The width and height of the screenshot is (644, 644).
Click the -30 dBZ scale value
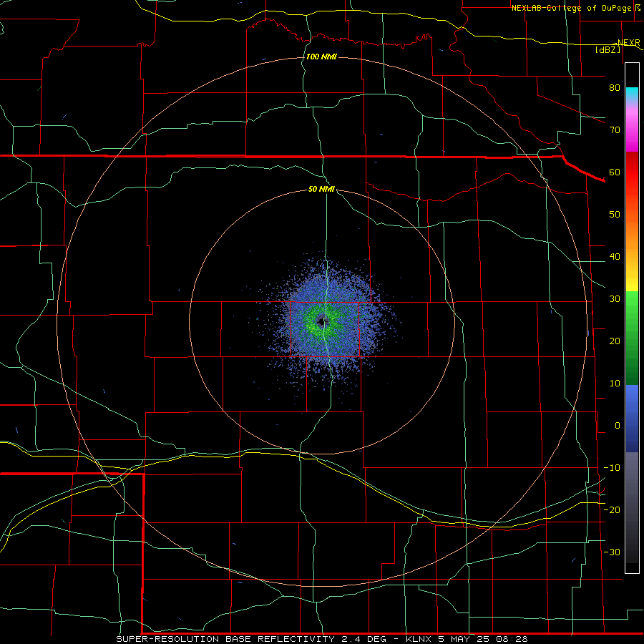[x=612, y=552]
